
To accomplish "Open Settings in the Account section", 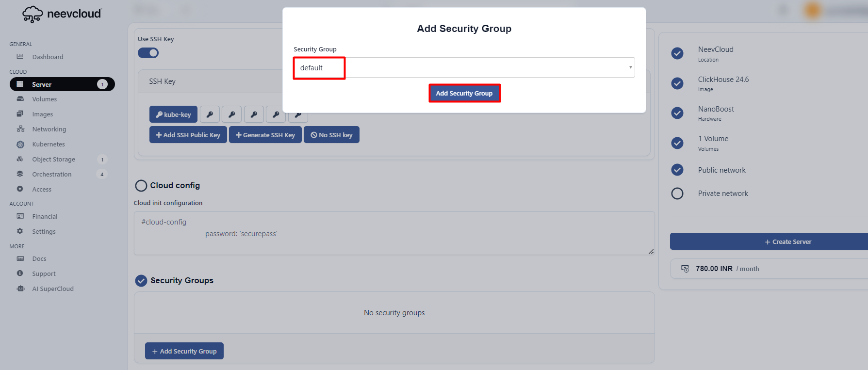I will 44,231.
